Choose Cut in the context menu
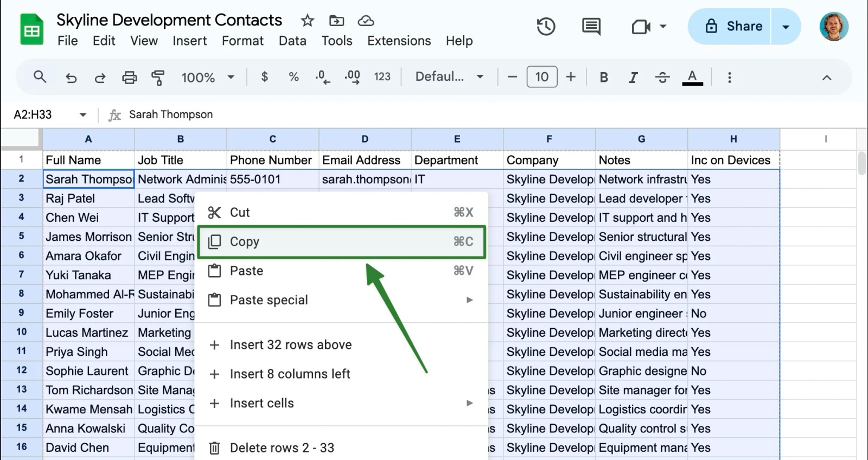Image resolution: width=868 pixels, height=460 pixels. [341, 212]
